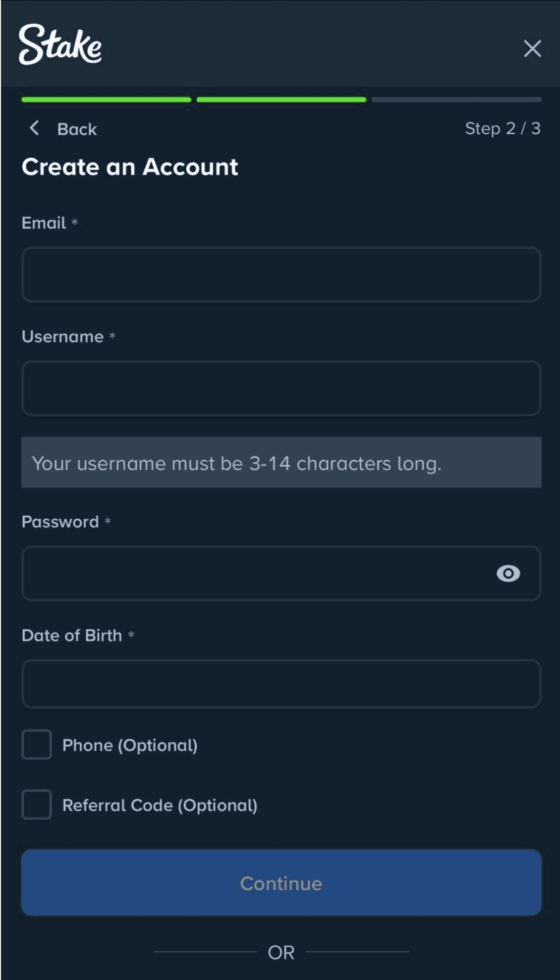Open the Date of Birth field
560x980 pixels.
coord(280,684)
